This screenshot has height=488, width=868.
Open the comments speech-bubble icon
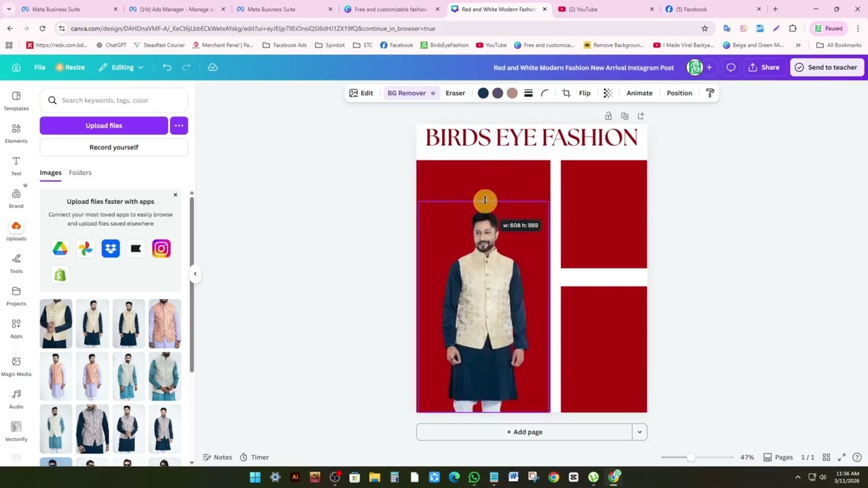coord(731,67)
